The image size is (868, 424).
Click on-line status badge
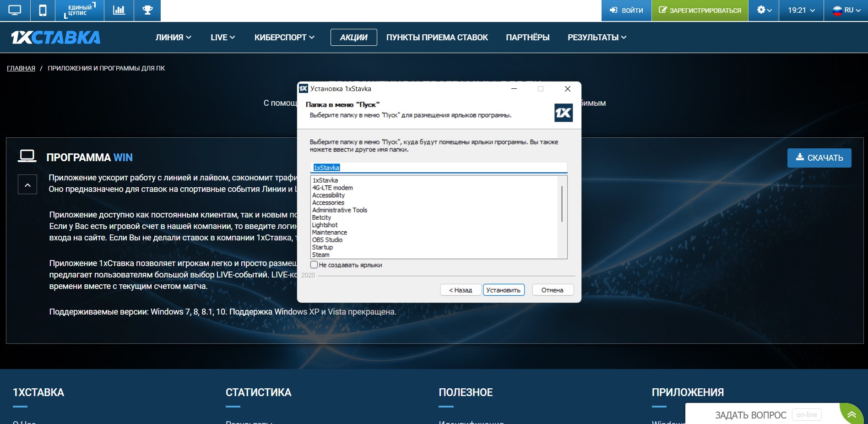point(807,415)
